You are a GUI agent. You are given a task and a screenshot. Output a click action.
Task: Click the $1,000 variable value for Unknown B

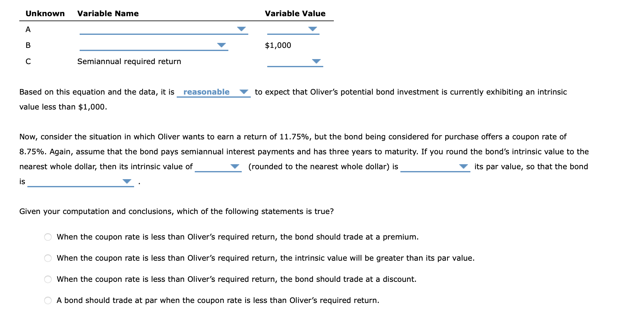[278, 45]
